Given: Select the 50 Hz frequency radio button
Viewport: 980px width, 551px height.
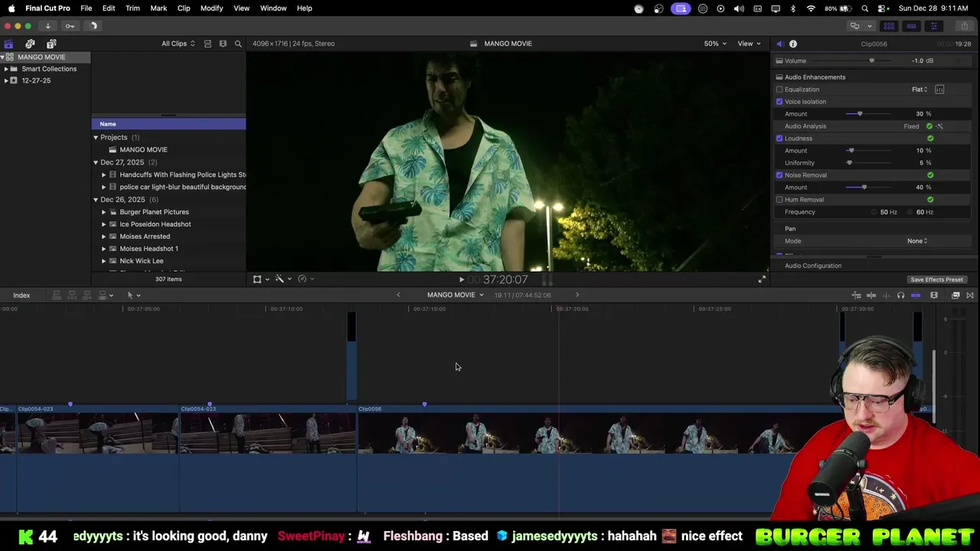Looking at the screenshot, I should [874, 212].
